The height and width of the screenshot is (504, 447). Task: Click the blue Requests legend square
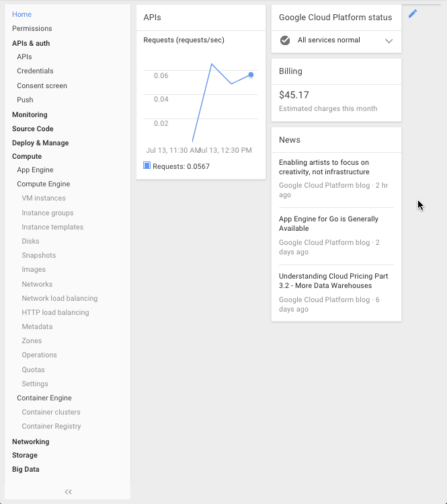point(147,166)
